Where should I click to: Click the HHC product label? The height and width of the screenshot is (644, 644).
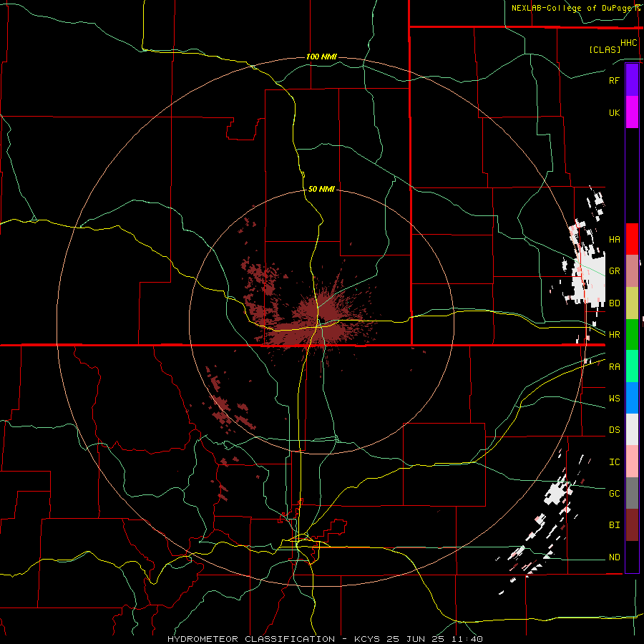pyautogui.click(x=629, y=43)
